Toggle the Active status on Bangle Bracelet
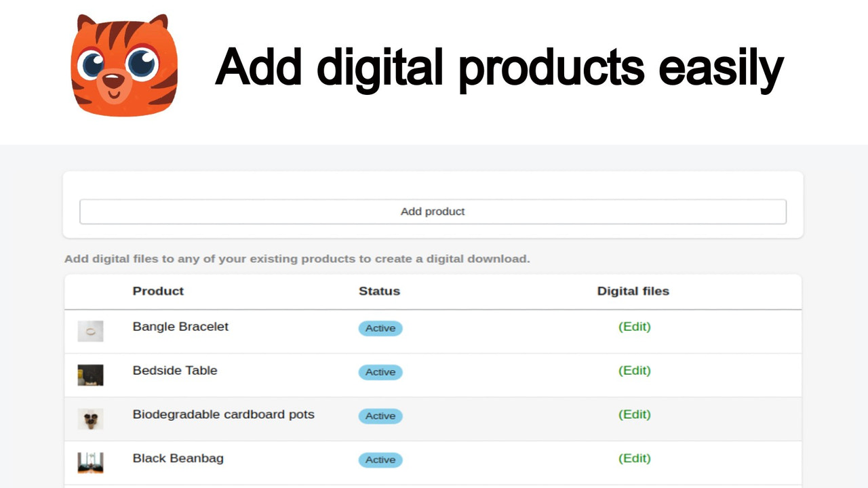 [x=380, y=328]
